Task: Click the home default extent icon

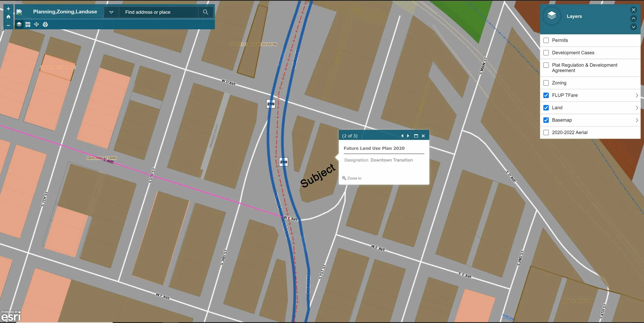Action: (8, 17)
